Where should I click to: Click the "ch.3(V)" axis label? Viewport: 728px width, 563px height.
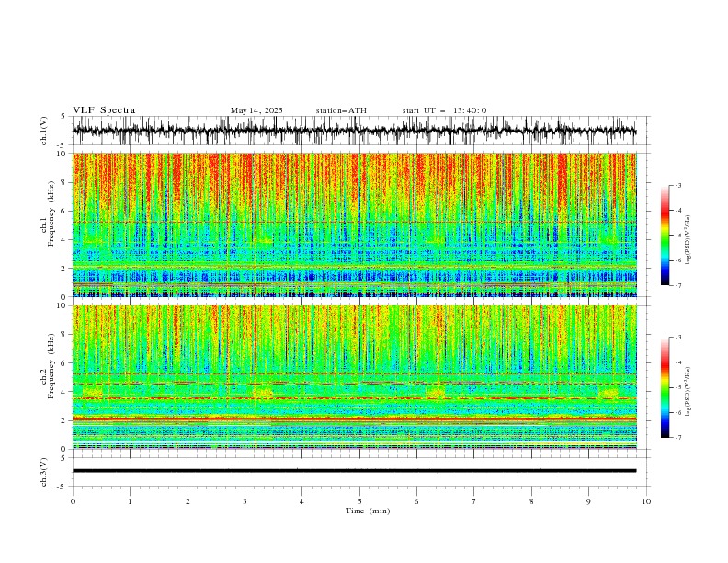[44, 473]
